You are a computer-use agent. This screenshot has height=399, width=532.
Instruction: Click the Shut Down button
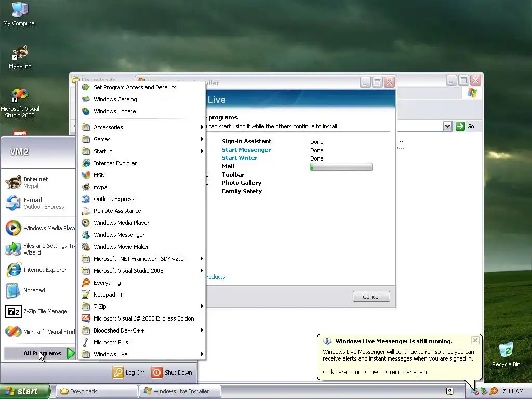(172, 372)
